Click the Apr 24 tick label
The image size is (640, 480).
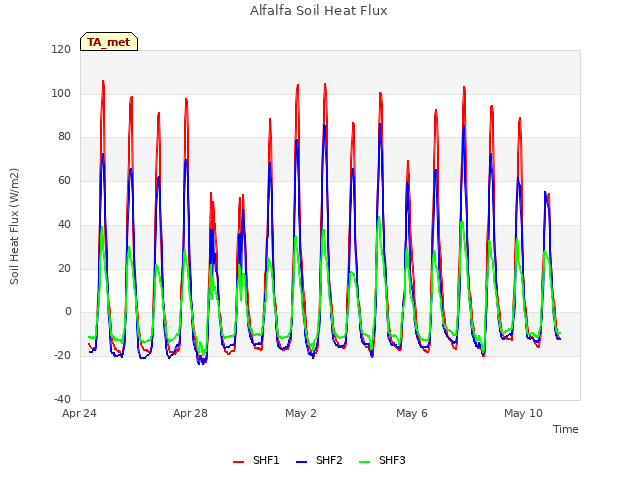pyautogui.click(x=79, y=413)
